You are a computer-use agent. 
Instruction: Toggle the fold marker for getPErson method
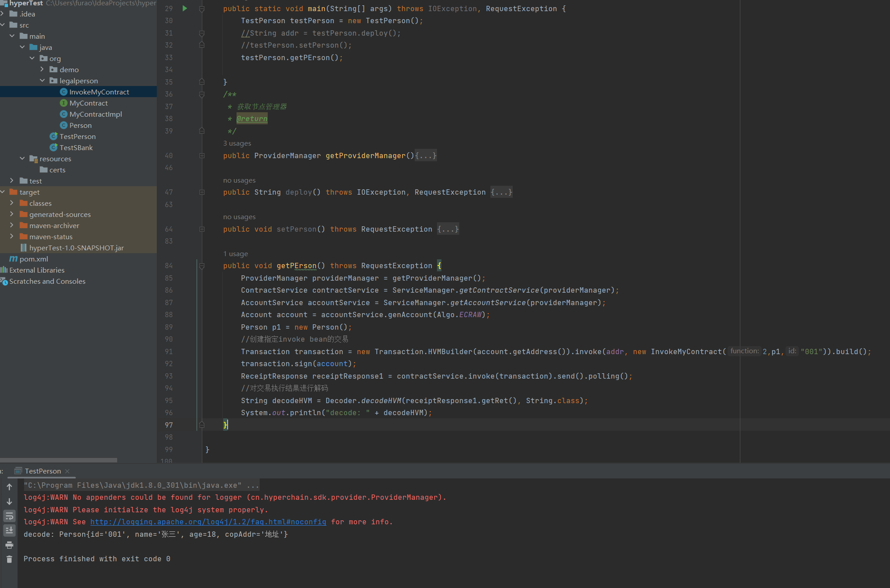(x=202, y=266)
